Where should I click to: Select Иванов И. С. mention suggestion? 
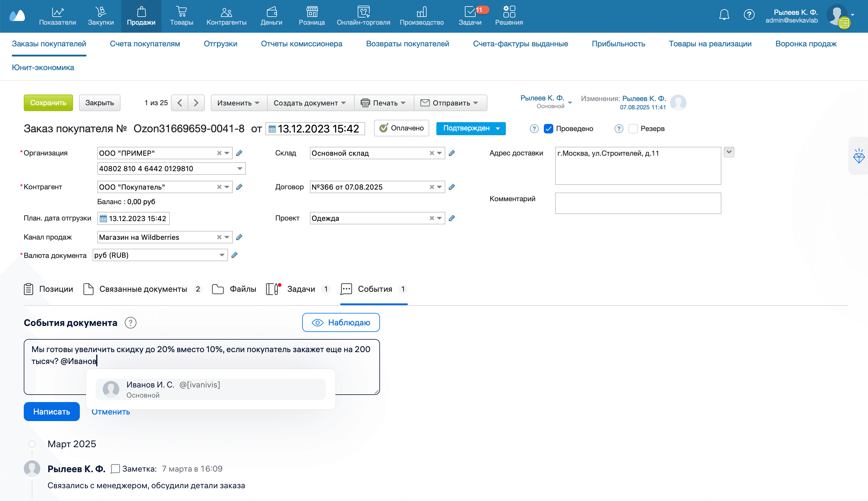pos(210,389)
